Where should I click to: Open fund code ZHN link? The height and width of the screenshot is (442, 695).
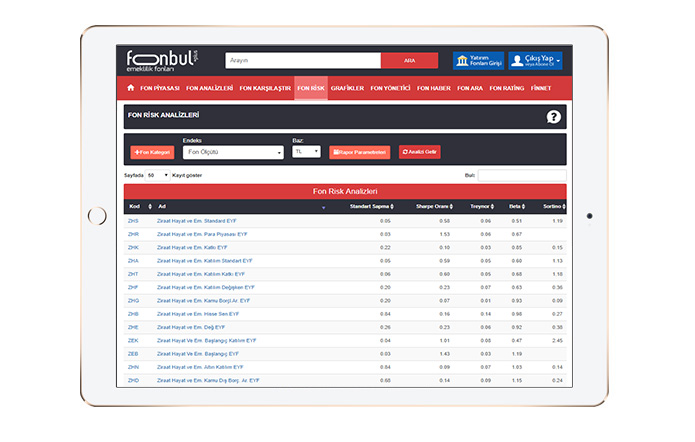coord(133,367)
